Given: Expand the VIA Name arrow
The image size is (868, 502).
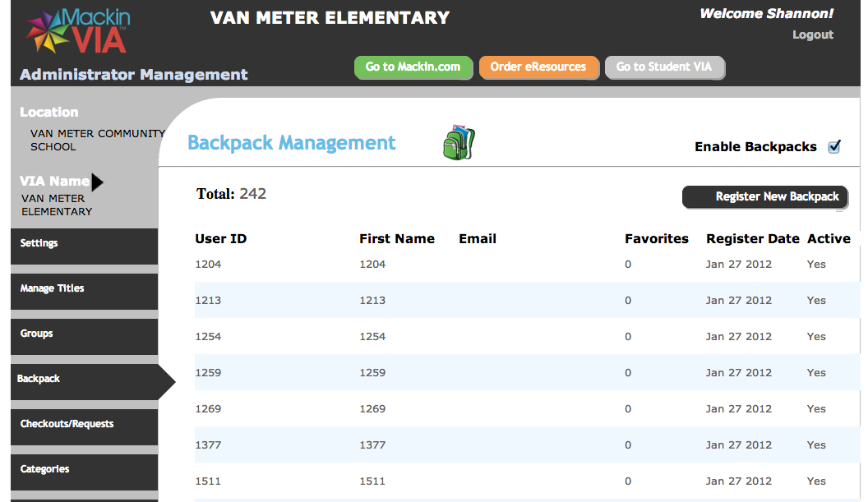Looking at the screenshot, I should [98, 182].
